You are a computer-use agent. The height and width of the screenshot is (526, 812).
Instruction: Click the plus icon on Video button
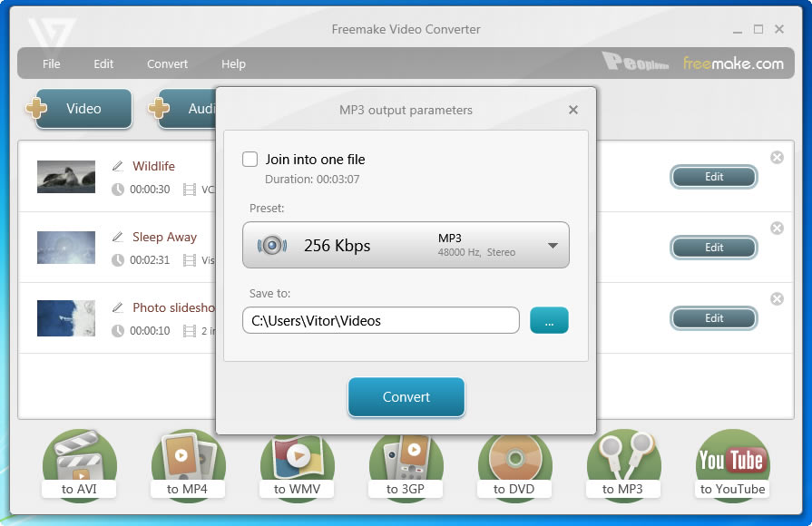(37, 109)
